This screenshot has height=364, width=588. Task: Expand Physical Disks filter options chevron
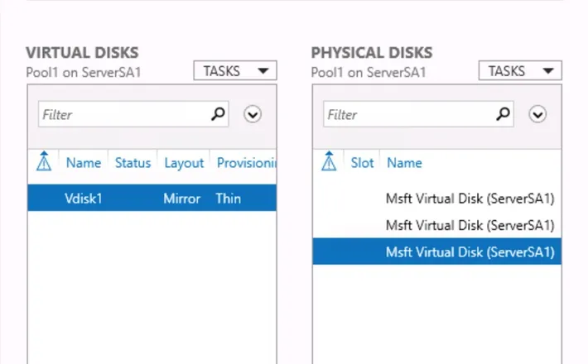tap(537, 114)
